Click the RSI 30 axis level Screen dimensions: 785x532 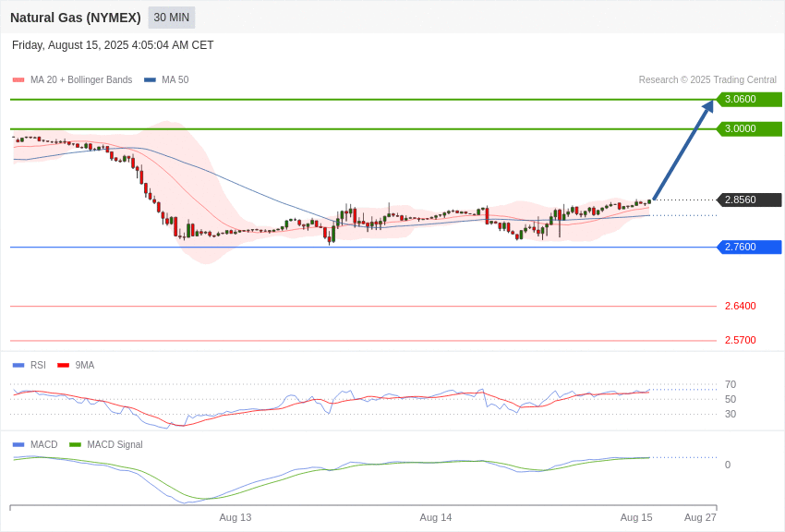tap(731, 414)
